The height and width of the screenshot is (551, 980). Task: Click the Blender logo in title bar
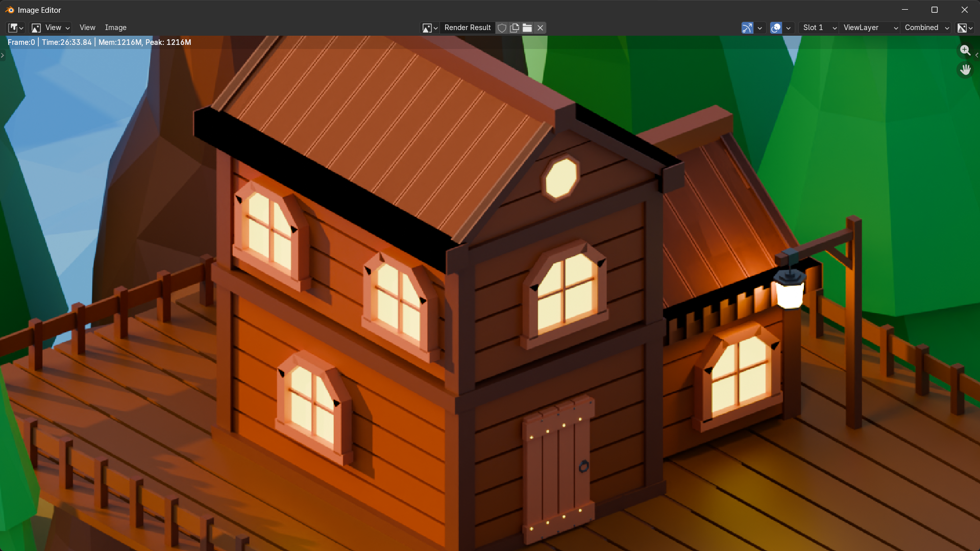coord(10,10)
